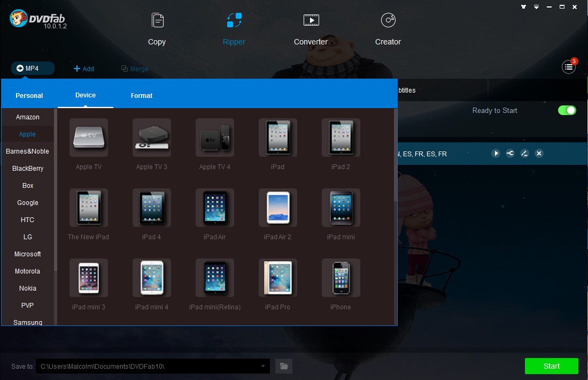588x380 pixels.
Task: Select BlackBerry in the brand list
Action: 28,169
